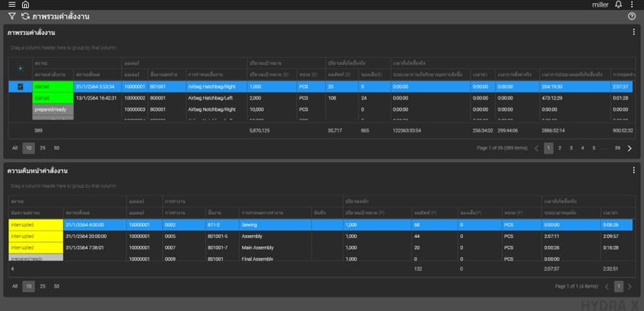
Task: Click the yellow interrupted status of Main Assembly row
Action: 36,247
